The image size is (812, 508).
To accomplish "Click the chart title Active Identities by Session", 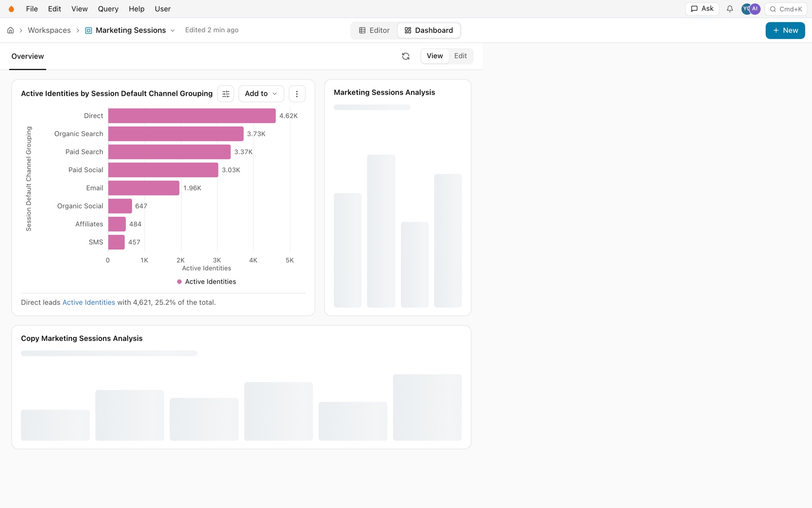I will click(117, 94).
